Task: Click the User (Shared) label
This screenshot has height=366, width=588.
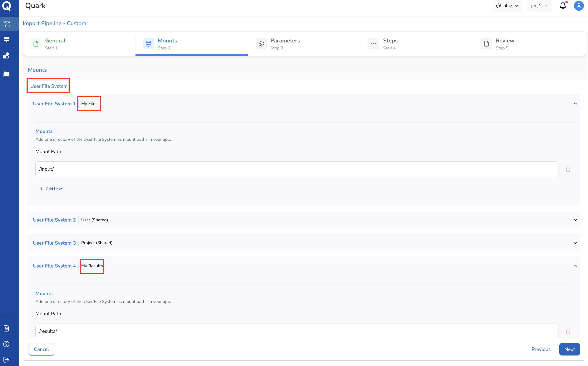Action: click(x=95, y=220)
